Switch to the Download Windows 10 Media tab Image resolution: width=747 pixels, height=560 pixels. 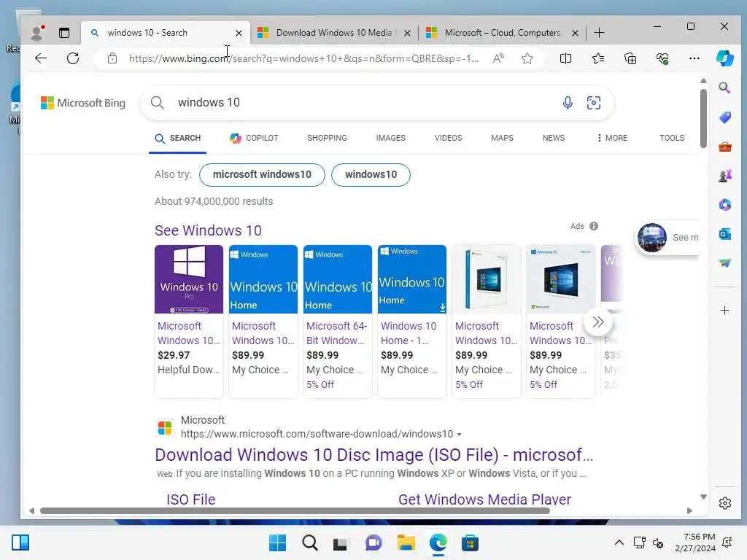pos(333,32)
